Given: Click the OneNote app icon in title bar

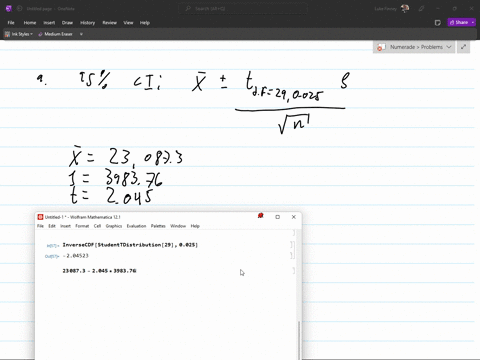Looking at the screenshot, I should tap(9, 9).
